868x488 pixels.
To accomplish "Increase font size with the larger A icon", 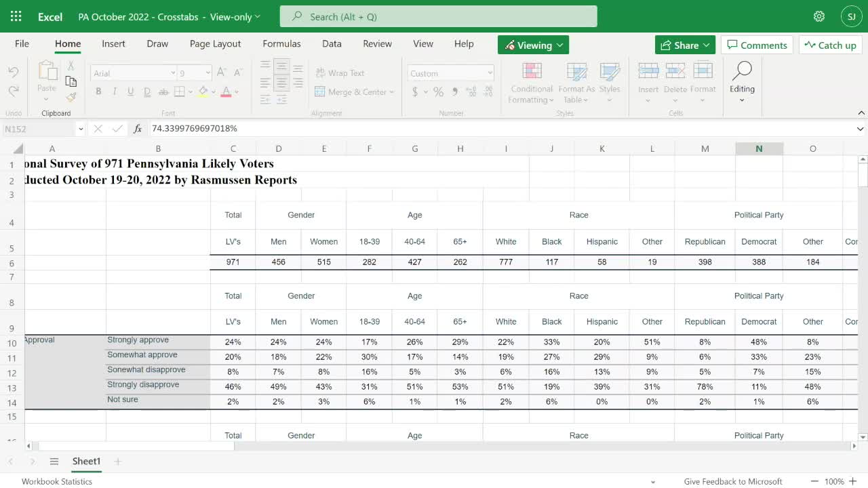I will tap(221, 73).
